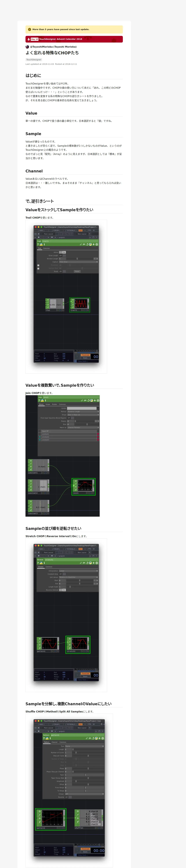Click the arrow selector icon beside CHOPs field
This screenshot has width=186, height=868.
click(x=98, y=408)
